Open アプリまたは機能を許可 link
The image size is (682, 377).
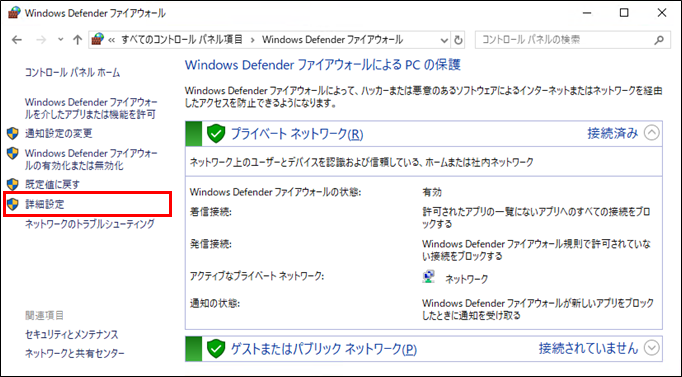coord(91,108)
